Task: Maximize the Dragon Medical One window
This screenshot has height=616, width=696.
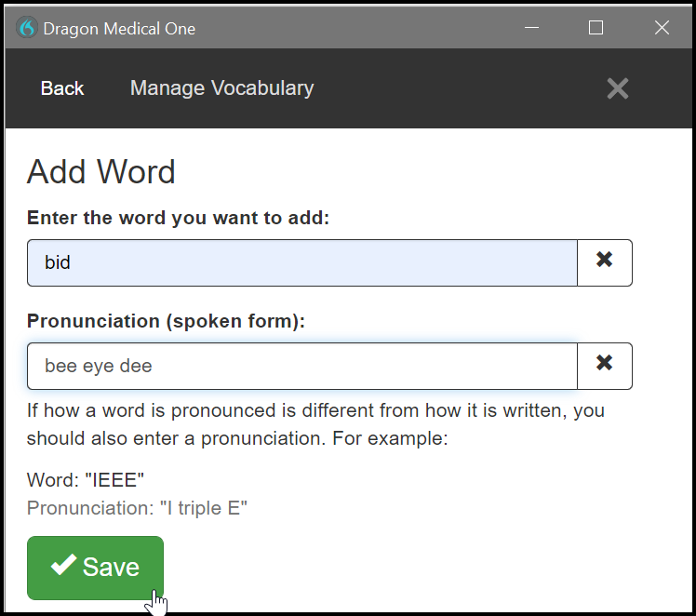Action: (x=596, y=28)
